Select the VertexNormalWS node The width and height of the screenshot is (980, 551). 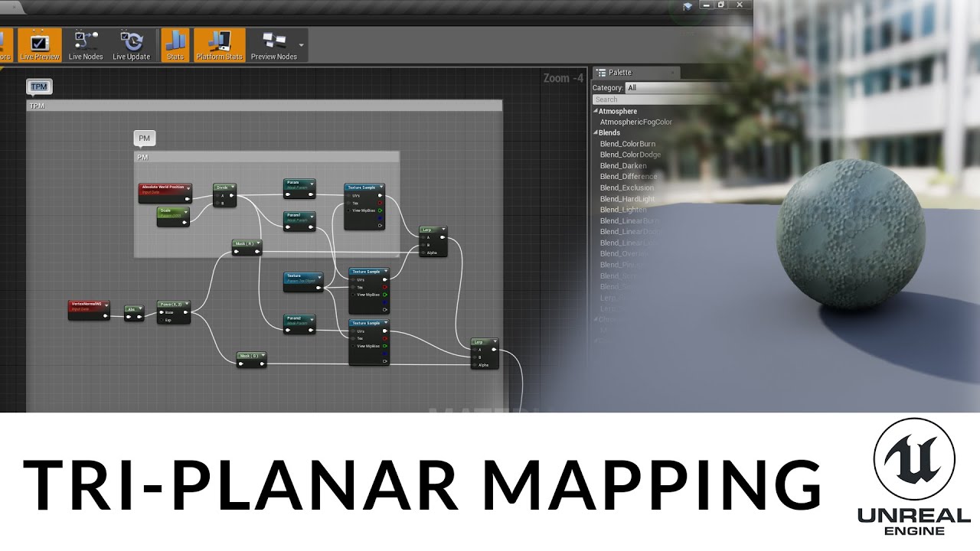(x=90, y=309)
